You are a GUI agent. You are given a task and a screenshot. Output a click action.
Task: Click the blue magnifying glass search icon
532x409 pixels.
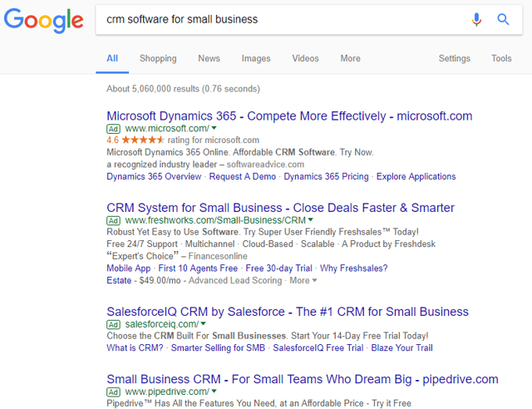tap(503, 20)
